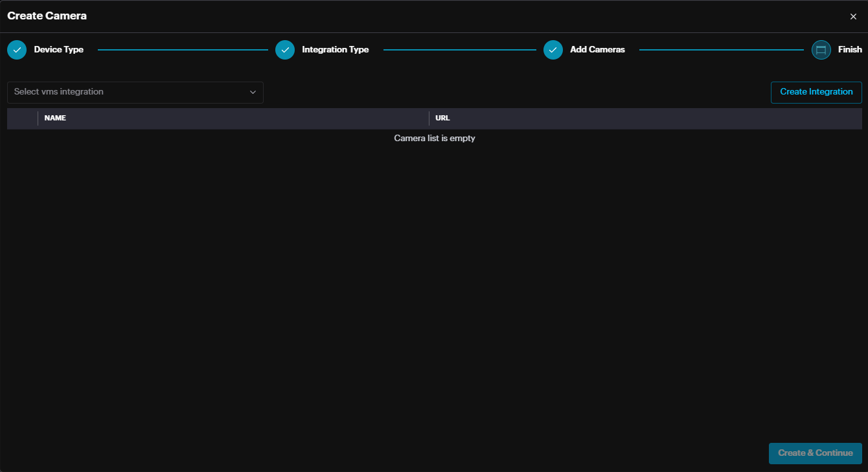Click the Create Camera dialog title
The width and height of the screenshot is (868, 472).
click(x=47, y=16)
